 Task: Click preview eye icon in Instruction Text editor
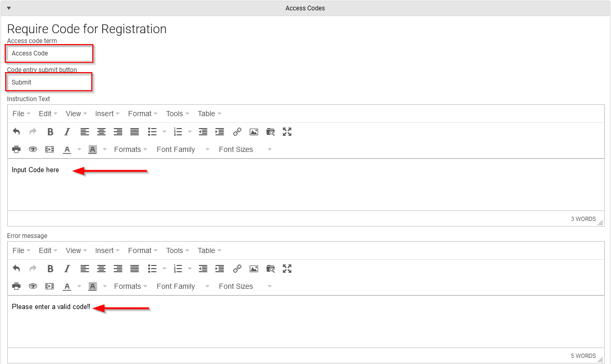(33, 149)
